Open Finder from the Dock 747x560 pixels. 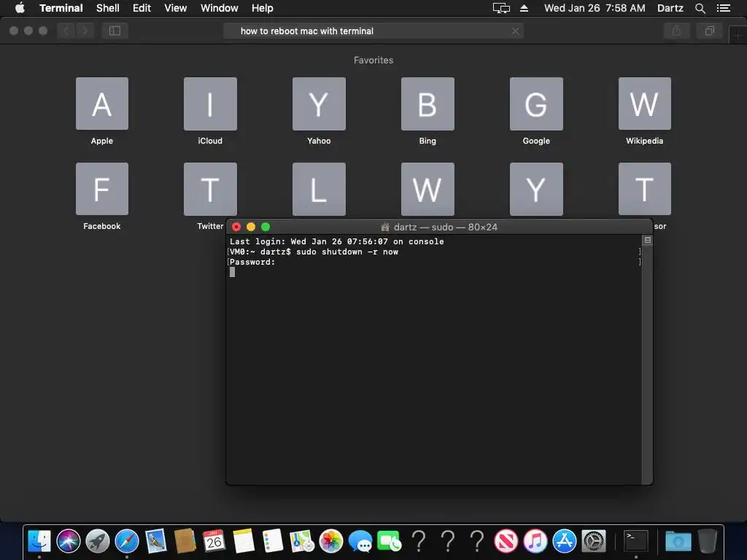(x=39, y=541)
